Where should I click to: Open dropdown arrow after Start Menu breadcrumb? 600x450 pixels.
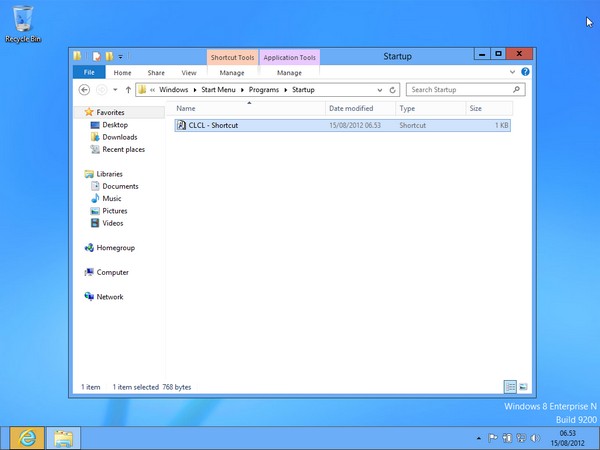(x=242, y=90)
